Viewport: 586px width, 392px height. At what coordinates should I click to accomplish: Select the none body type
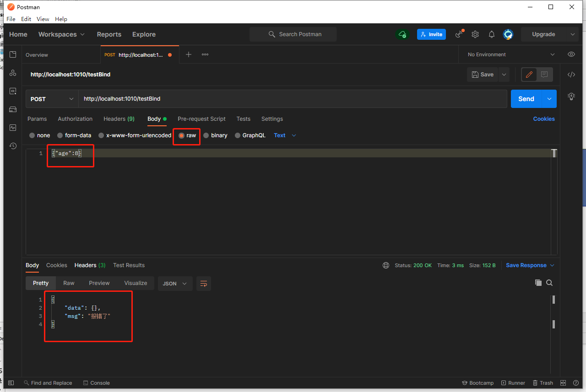click(39, 135)
